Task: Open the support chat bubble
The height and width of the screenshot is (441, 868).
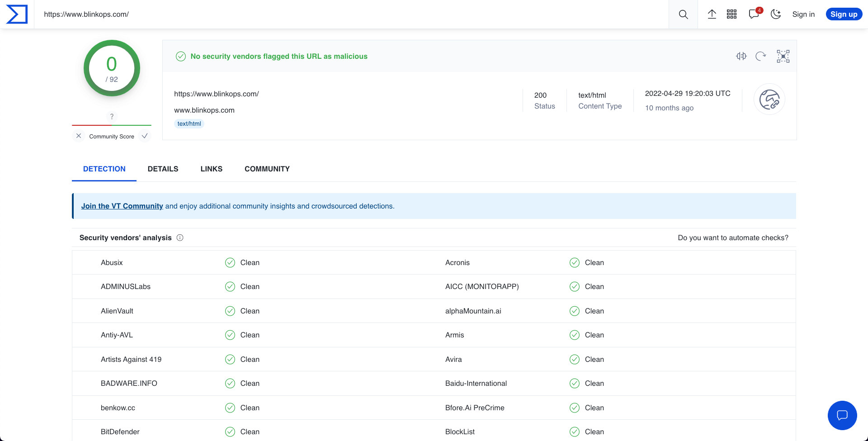Action: (842, 415)
